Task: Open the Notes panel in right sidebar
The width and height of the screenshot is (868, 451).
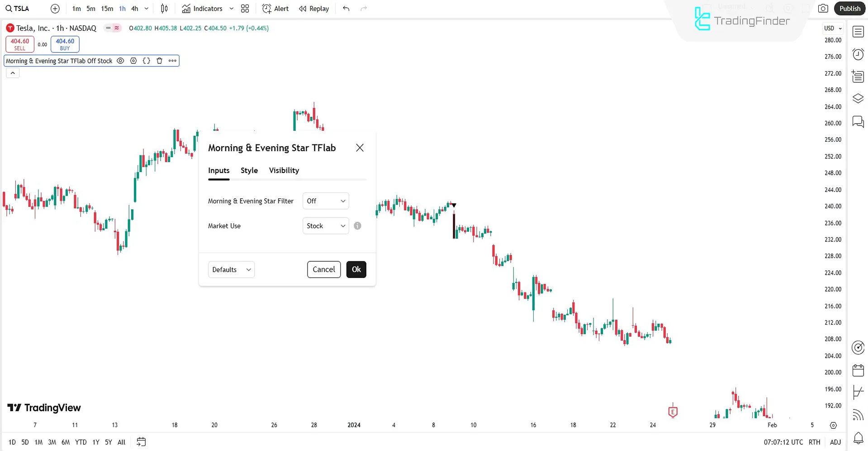Action: 858,76
